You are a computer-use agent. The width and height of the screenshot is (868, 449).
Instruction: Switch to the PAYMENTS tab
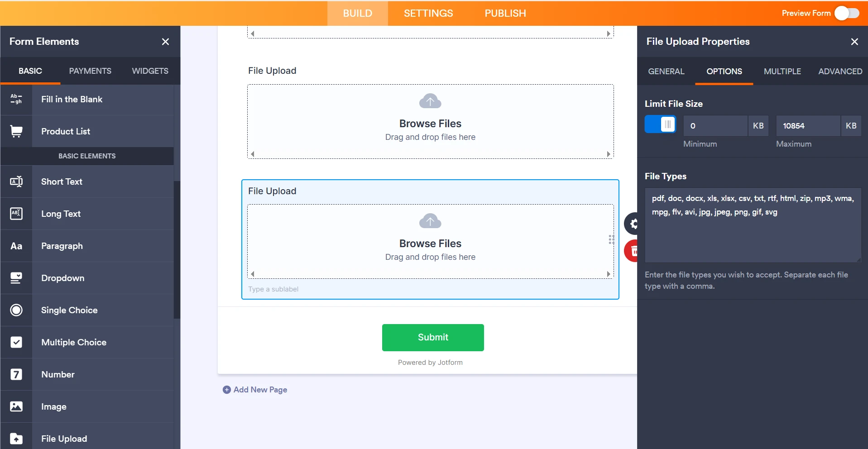click(x=90, y=71)
